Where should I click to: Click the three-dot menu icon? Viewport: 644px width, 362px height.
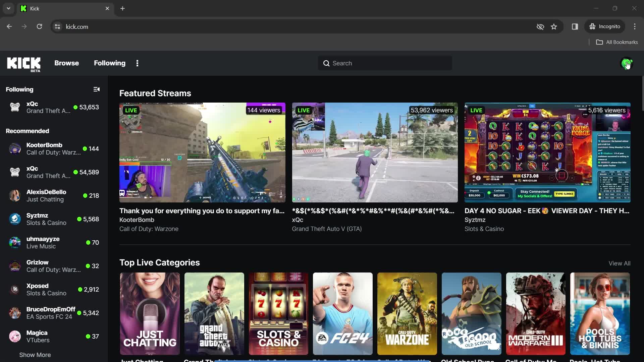137,63
